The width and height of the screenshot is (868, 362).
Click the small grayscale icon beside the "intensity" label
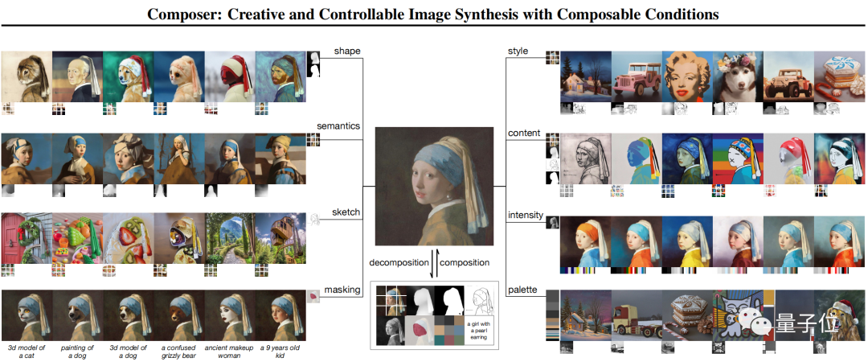point(552,222)
